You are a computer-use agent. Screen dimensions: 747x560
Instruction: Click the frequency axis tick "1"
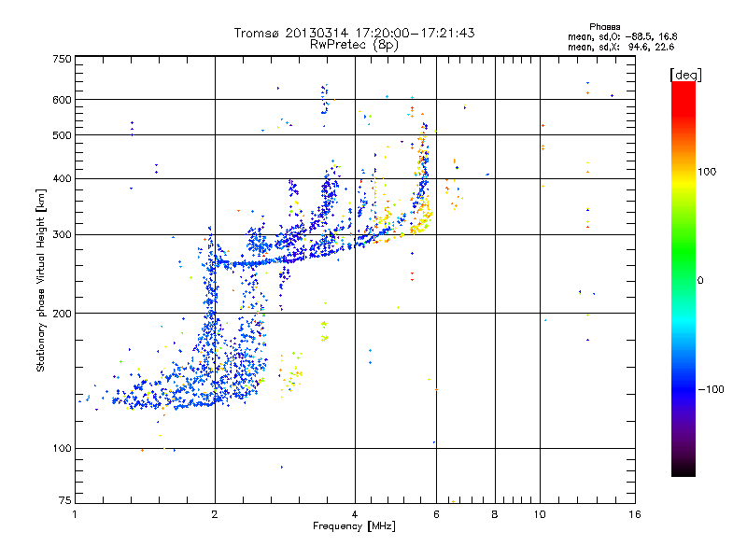click(75, 514)
